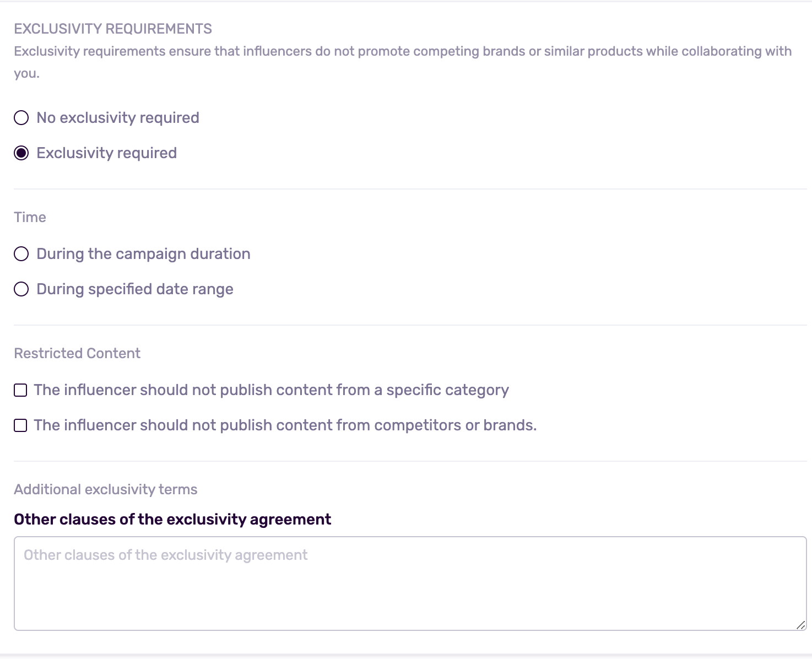Click the textarea resize handle corner
Image resolution: width=812 pixels, height=659 pixels.
[x=801, y=625]
